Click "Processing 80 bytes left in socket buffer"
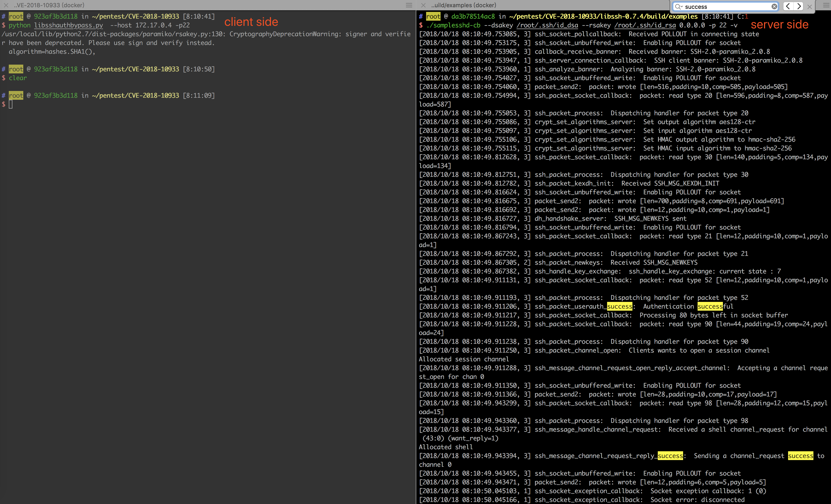 [714, 315]
